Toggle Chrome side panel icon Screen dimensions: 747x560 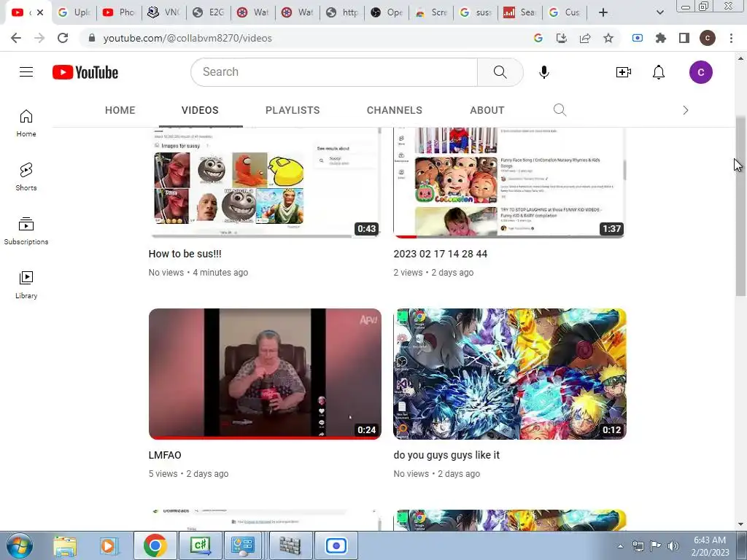(684, 38)
